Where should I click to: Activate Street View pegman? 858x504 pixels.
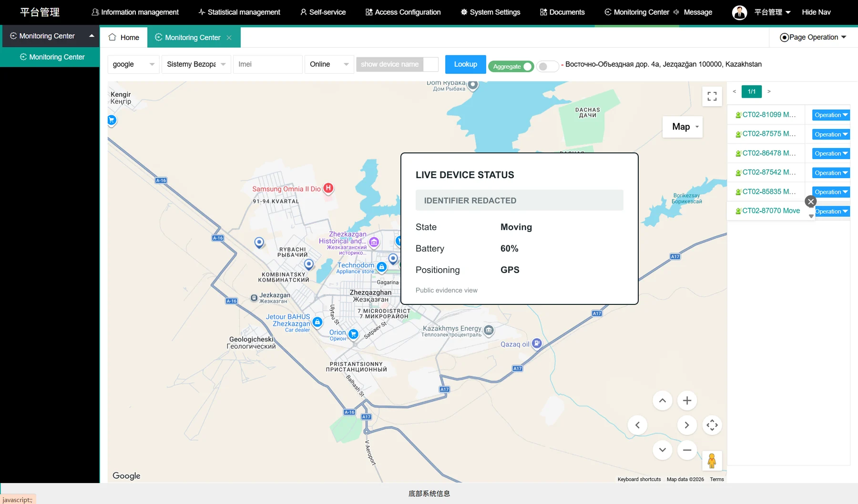point(712,460)
